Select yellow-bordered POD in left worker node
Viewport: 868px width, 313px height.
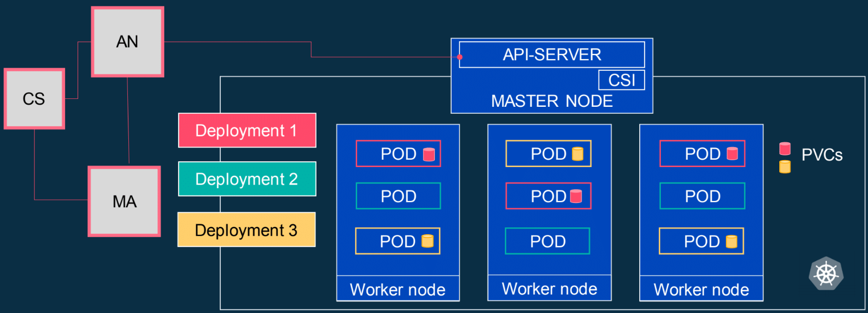click(x=398, y=241)
